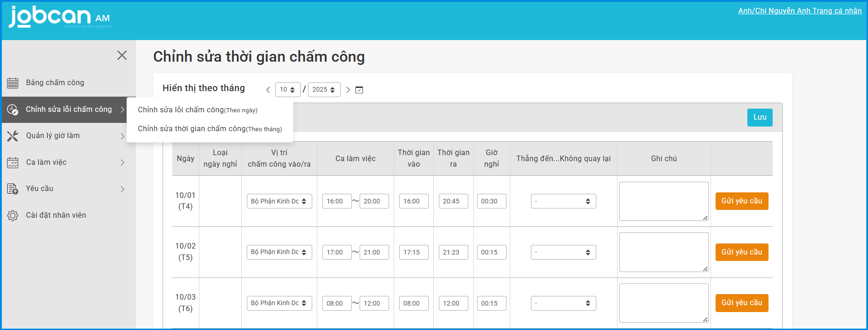Image resolution: width=868 pixels, height=330 pixels.
Task: Go to next month with right arrow
Action: point(348,90)
